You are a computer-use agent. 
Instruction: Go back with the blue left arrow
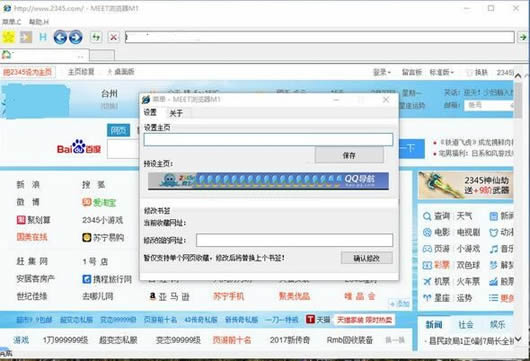click(60, 37)
